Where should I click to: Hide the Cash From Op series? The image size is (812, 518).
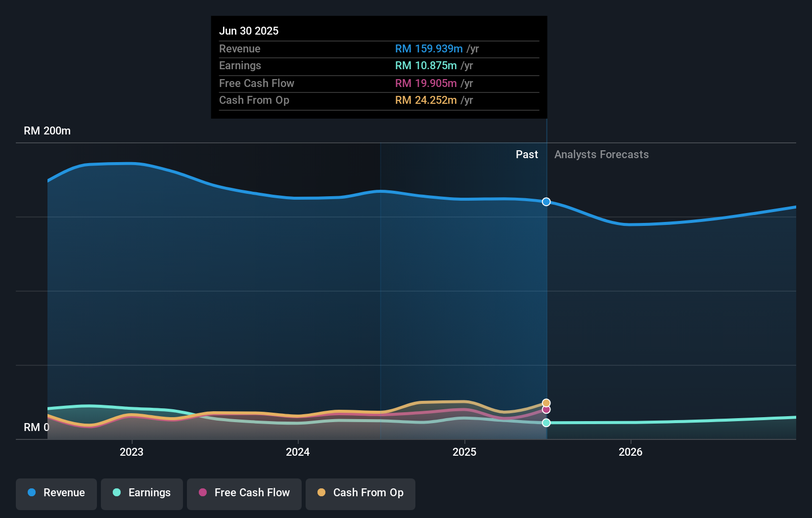361,493
